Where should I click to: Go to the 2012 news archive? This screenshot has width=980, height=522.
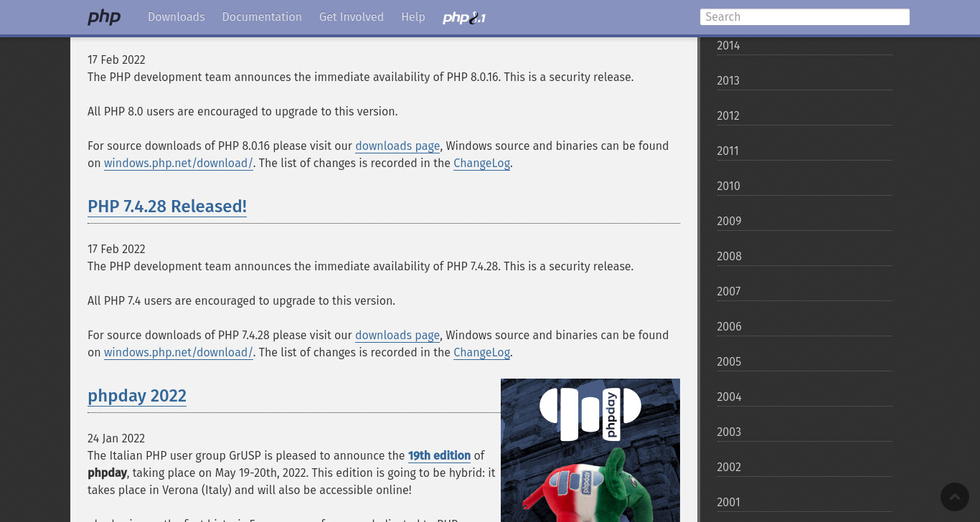coord(805,116)
